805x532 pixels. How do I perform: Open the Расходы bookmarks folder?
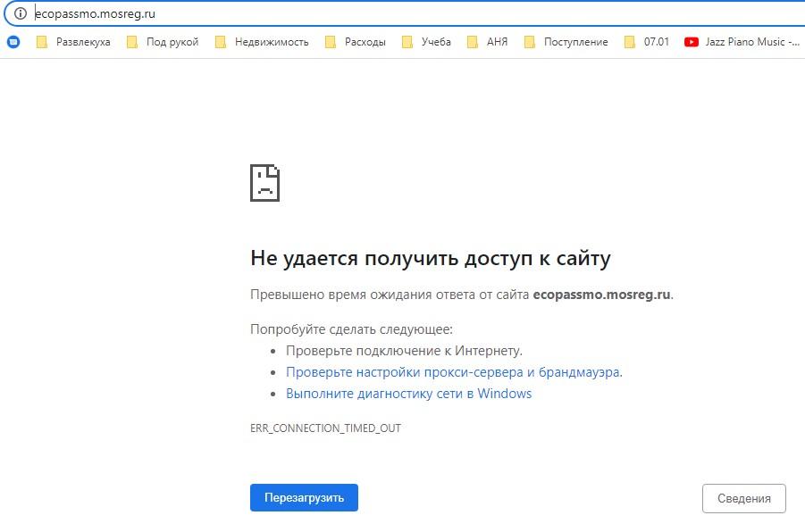coord(356,42)
